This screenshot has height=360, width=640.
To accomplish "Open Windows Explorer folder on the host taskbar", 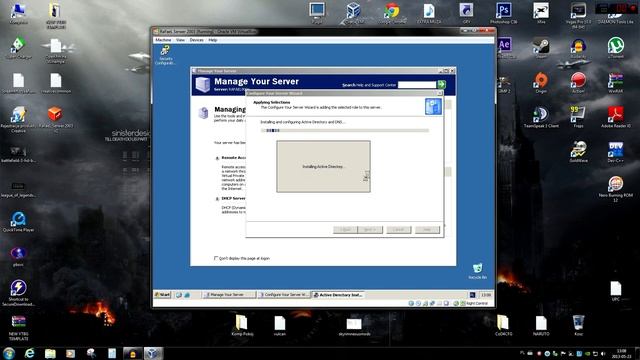I will coord(50,353).
